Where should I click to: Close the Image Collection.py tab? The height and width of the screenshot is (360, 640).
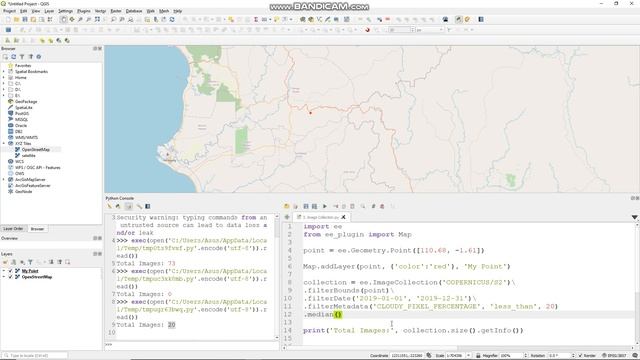(344, 217)
